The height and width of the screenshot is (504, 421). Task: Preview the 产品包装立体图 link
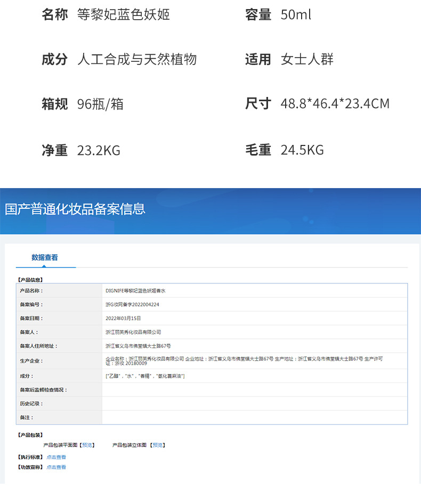pos(158,445)
